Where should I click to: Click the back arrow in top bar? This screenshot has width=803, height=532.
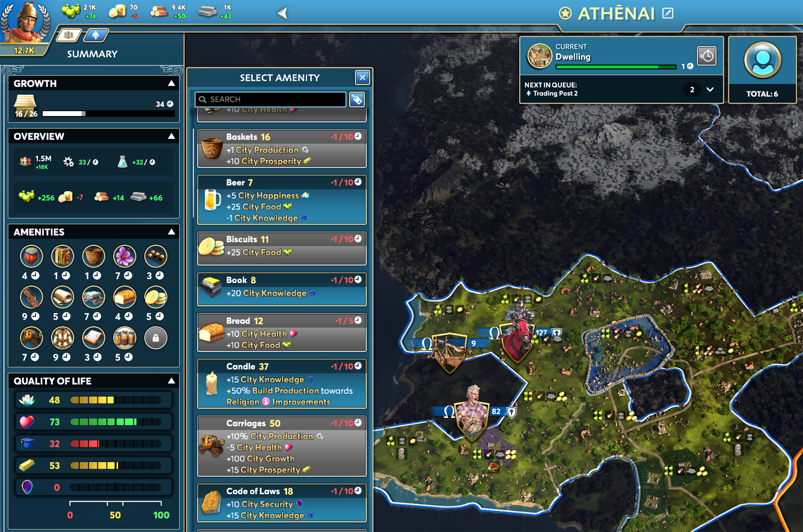[283, 13]
